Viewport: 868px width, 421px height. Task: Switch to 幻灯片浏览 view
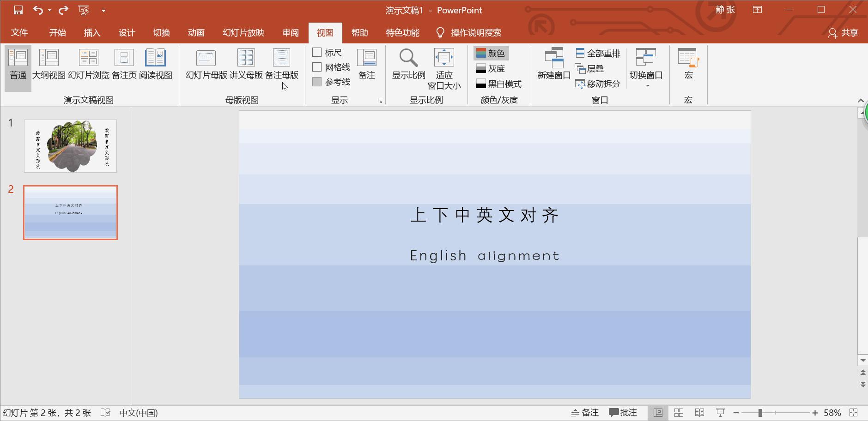(x=89, y=64)
